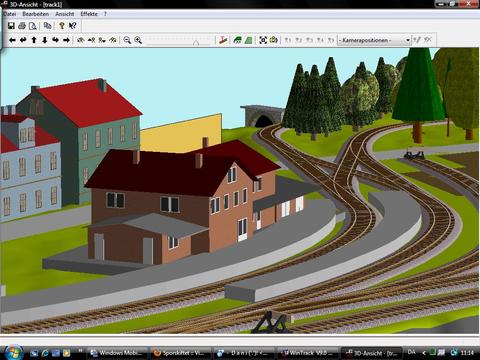The height and width of the screenshot is (360, 480).
Task: Move camera left with left arrow
Action: pos(12,40)
